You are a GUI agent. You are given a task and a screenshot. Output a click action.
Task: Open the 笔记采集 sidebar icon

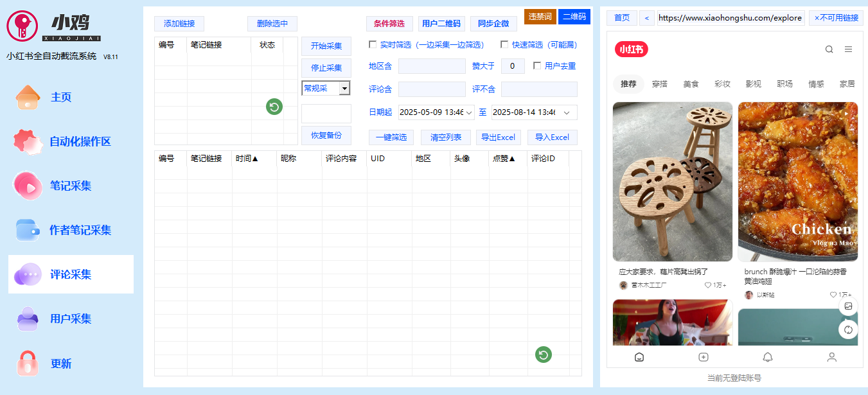pyautogui.click(x=28, y=186)
